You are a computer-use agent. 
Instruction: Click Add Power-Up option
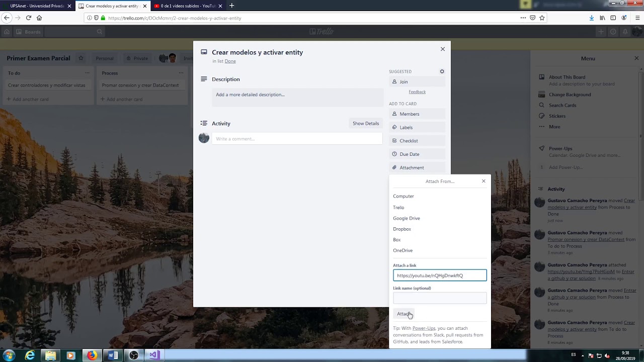pyautogui.click(x=566, y=167)
